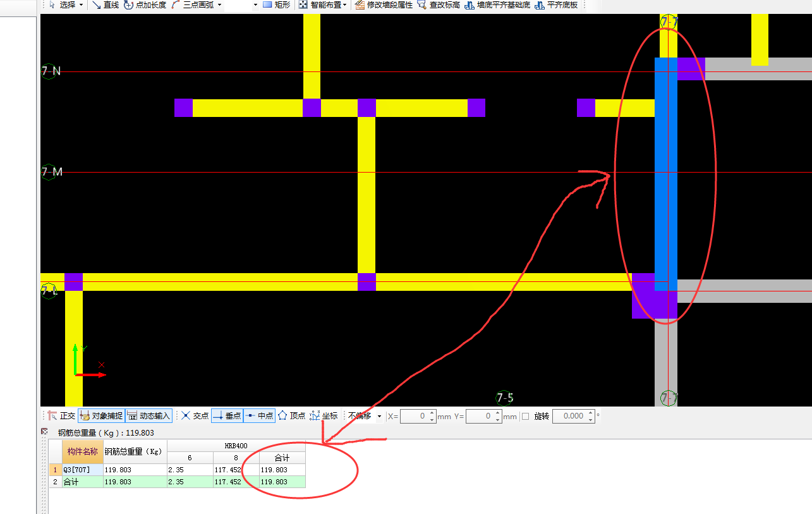Click 117.452 cell in the 合计 row

pyautogui.click(x=236, y=482)
